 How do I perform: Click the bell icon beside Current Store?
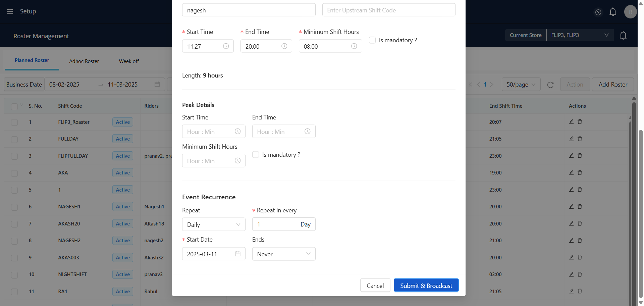[623, 35]
